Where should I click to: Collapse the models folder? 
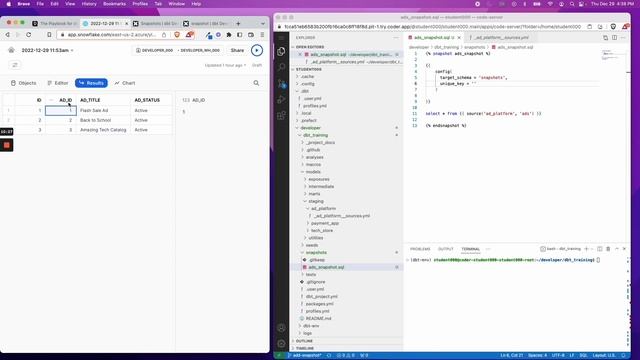click(313, 172)
